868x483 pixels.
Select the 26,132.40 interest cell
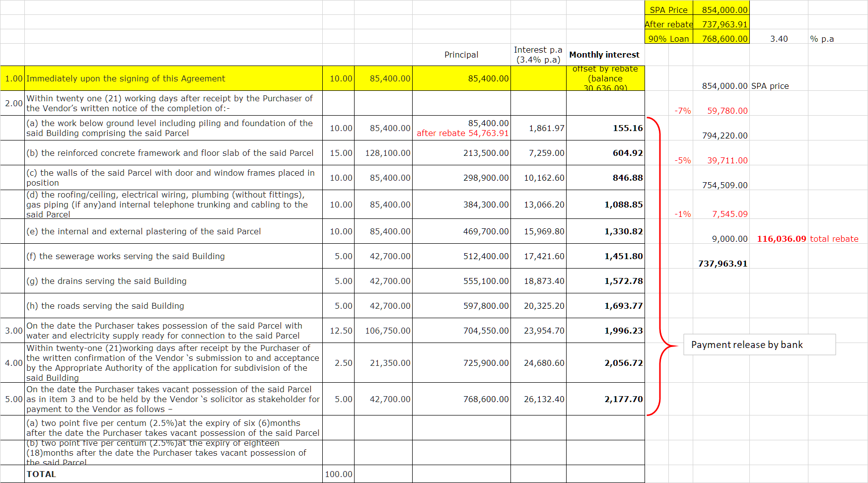click(538, 399)
